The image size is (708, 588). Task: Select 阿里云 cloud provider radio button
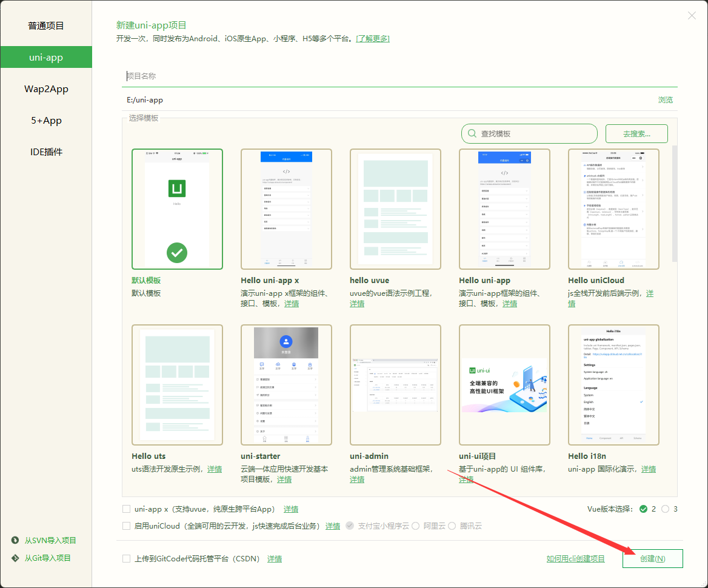416,526
